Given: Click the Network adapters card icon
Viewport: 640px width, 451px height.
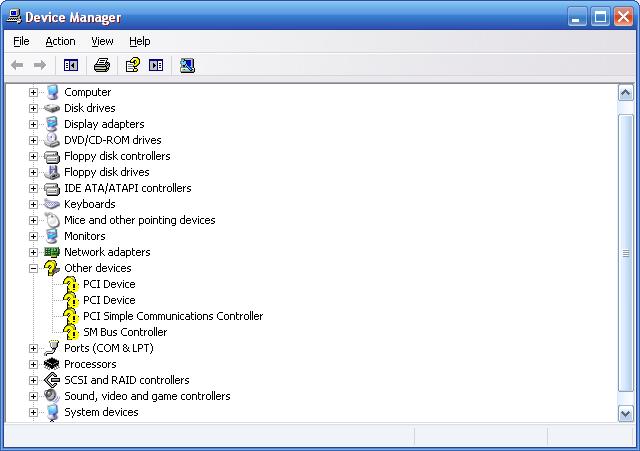Looking at the screenshot, I should point(52,252).
